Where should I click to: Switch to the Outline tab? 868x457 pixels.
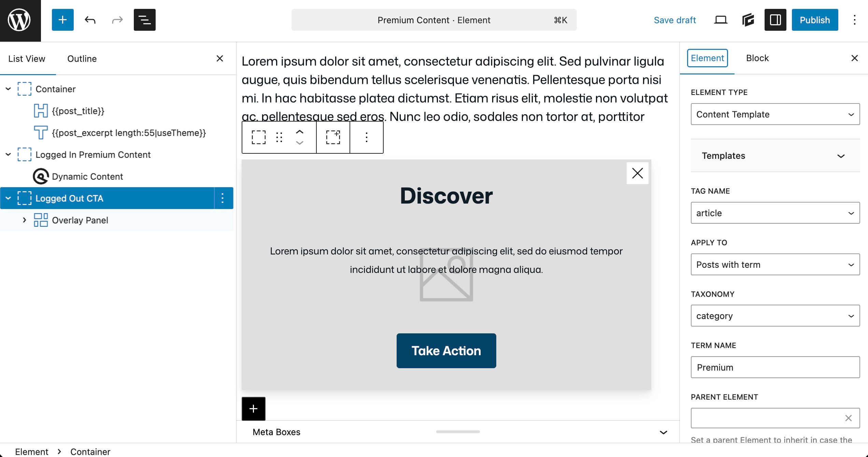82,59
